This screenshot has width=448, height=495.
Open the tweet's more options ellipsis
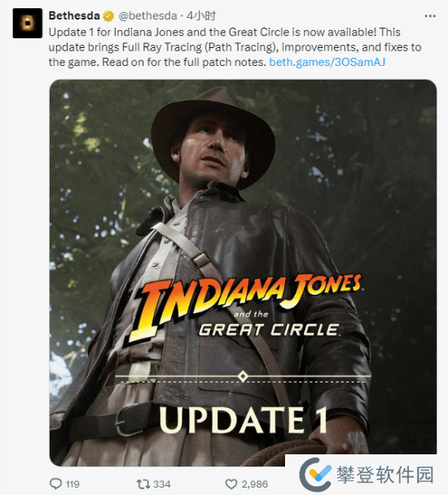pyautogui.click(x=430, y=15)
